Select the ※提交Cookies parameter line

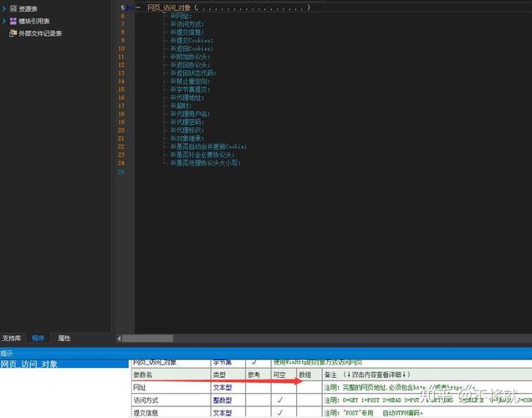tap(192, 40)
